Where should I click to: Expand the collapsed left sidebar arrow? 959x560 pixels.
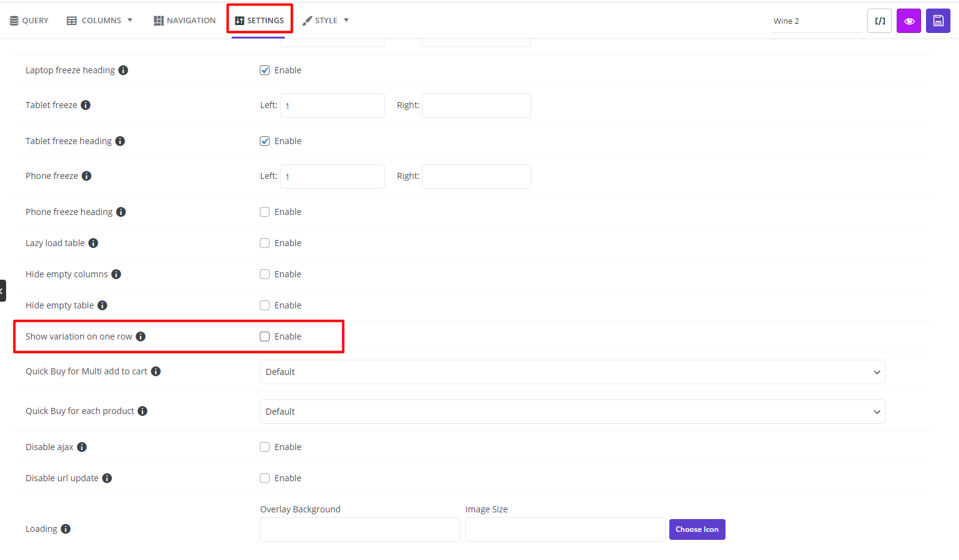coord(2,291)
